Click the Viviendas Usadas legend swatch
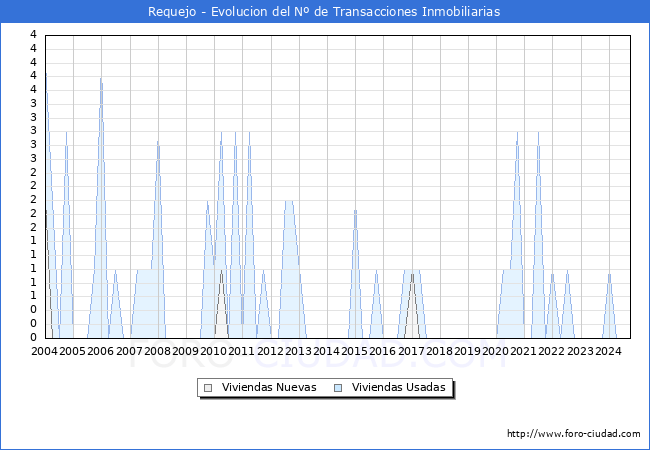 (338, 388)
